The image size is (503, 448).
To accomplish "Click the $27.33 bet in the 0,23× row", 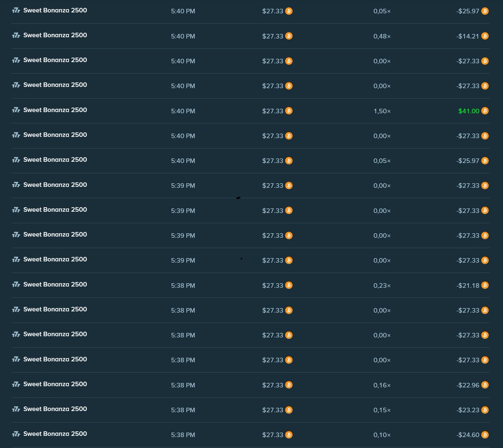I will tap(273, 285).
